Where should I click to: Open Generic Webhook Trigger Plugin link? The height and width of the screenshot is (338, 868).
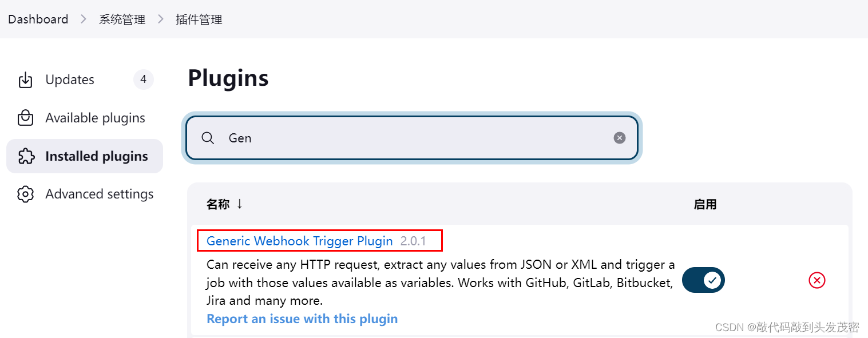(x=299, y=241)
